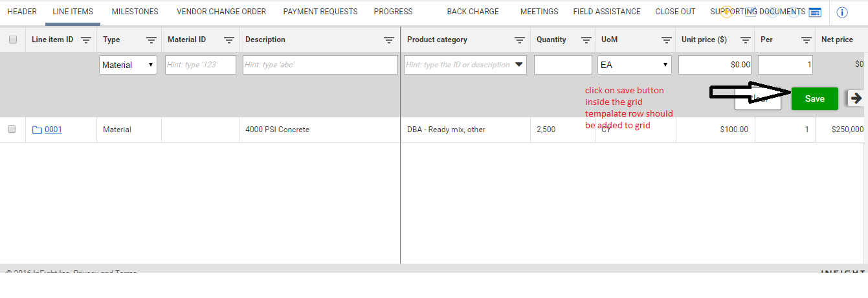Screen dimensions: 868x298
Task: Open the Type dropdown showing Material
Action: 128,65
